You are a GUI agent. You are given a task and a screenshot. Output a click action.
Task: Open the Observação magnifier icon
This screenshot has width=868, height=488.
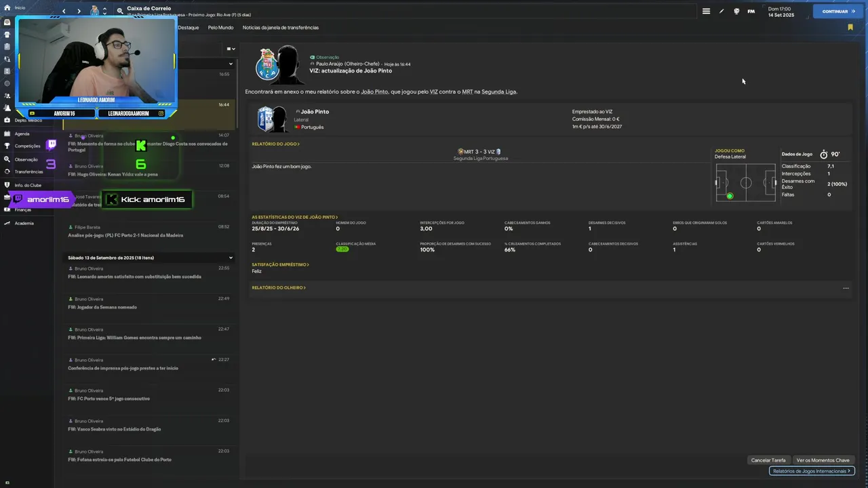click(x=7, y=159)
